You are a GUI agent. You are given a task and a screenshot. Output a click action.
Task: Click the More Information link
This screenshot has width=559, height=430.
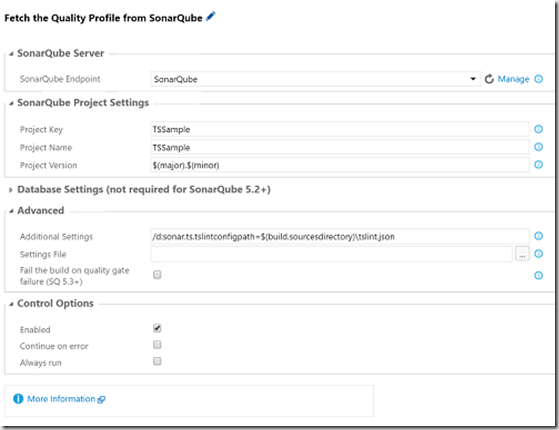point(61,399)
